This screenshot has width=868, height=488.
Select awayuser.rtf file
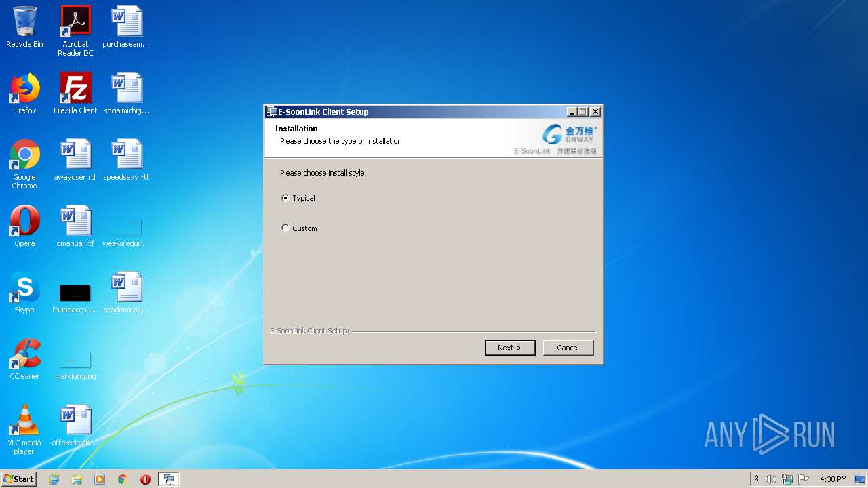click(x=75, y=160)
